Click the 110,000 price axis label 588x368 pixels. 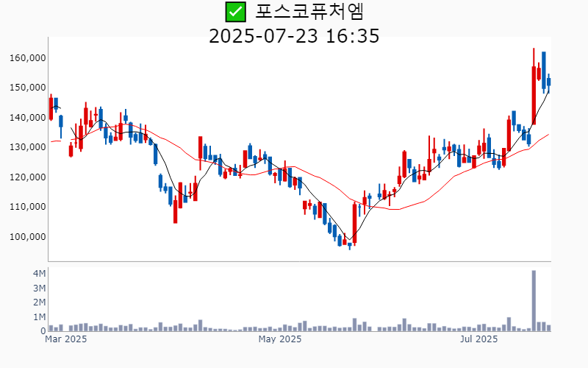[x=28, y=207]
